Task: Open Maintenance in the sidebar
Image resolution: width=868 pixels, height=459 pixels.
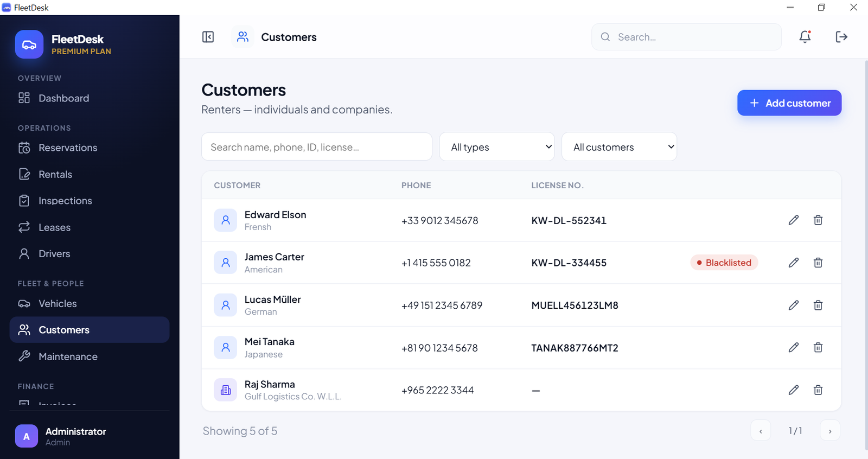Action: [x=90, y=356]
